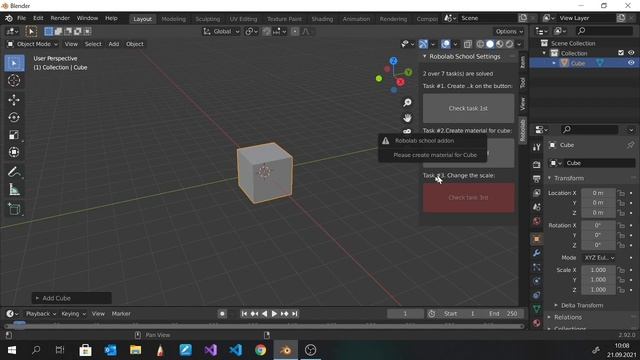
Task: Open the Render menu
Action: coord(60,18)
